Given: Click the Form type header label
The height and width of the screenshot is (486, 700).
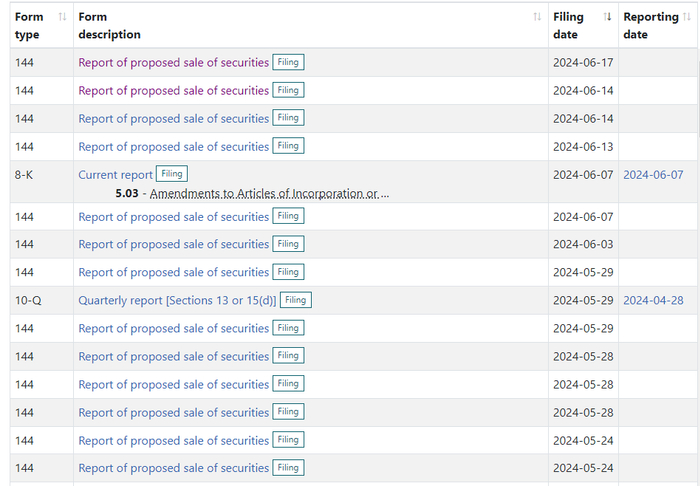Looking at the screenshot, I should [29, 25].
